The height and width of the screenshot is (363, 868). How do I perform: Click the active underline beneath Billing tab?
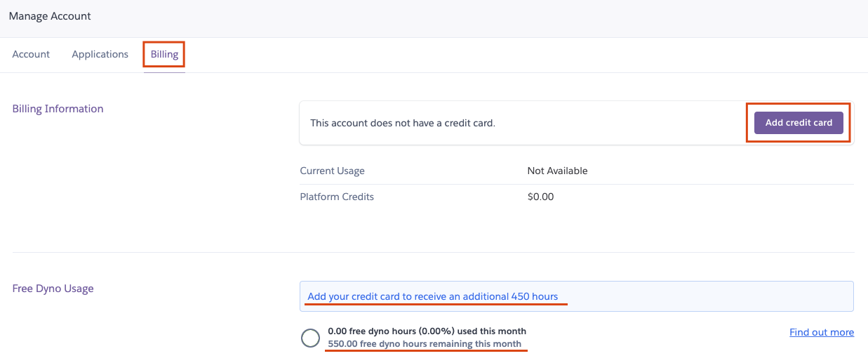[164, 71]
